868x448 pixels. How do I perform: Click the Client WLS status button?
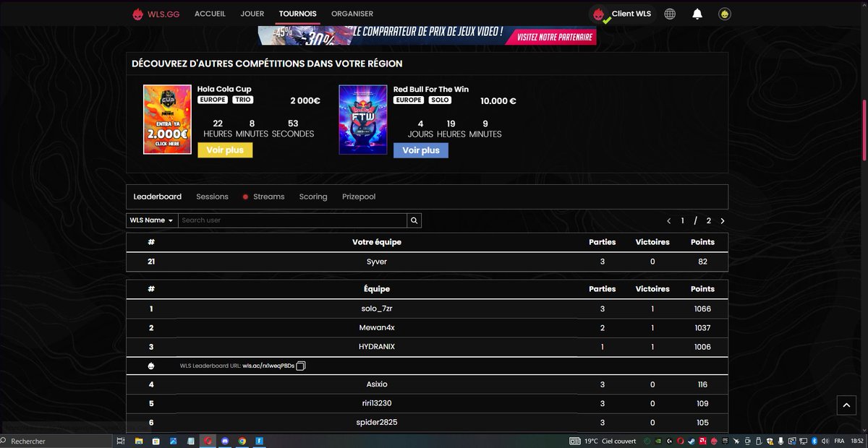[x=622, y=14]
